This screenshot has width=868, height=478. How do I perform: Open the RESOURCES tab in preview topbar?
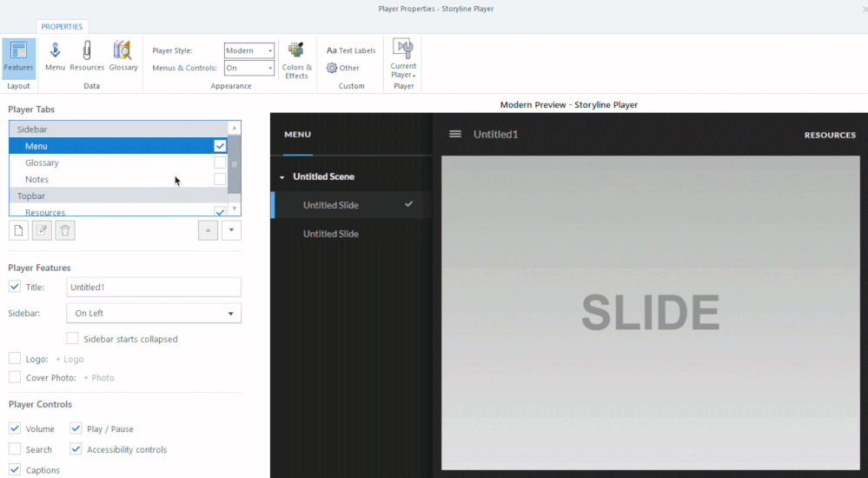[x=830, y=135]
